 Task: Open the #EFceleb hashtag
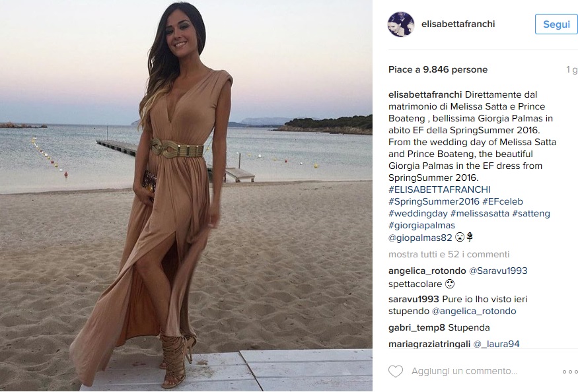click(503, 201)
